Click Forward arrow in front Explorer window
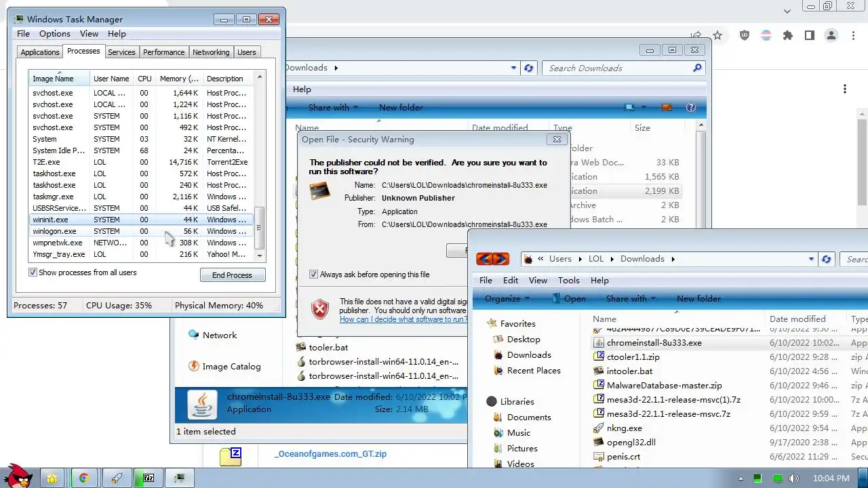 pyautogui.click(x=500, y=259)
